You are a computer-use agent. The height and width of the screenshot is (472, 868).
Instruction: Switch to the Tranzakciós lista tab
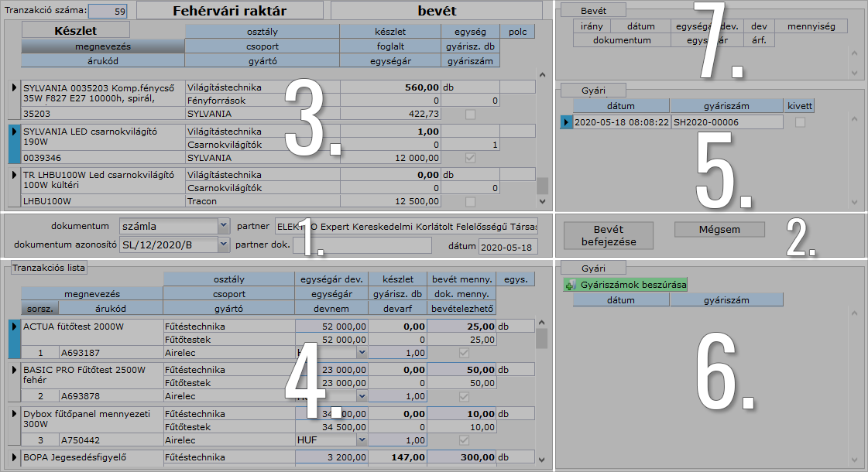[x=48, y=268]
